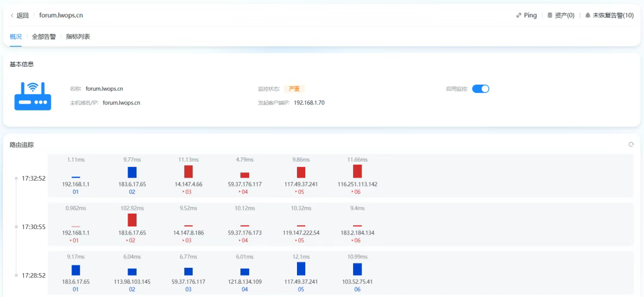This screenshot has width=644, height=297.
Task: Open the 指标列表 tab
Action: coord(78,36)
